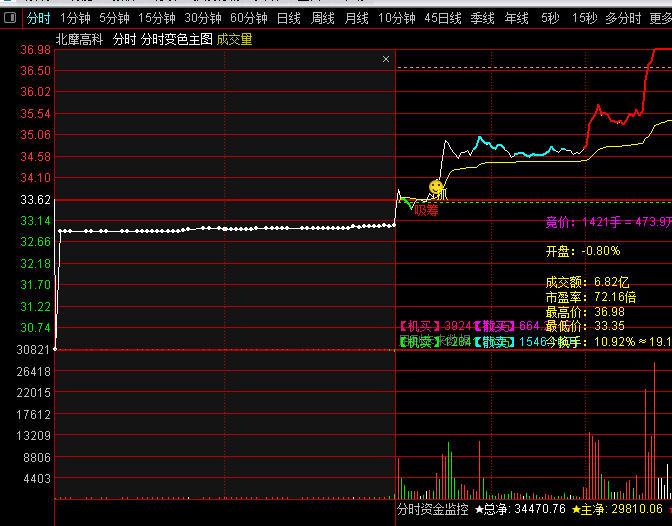Switch to the 5分钟 period tab
This screenshot has width=672, height=526.
114,18
